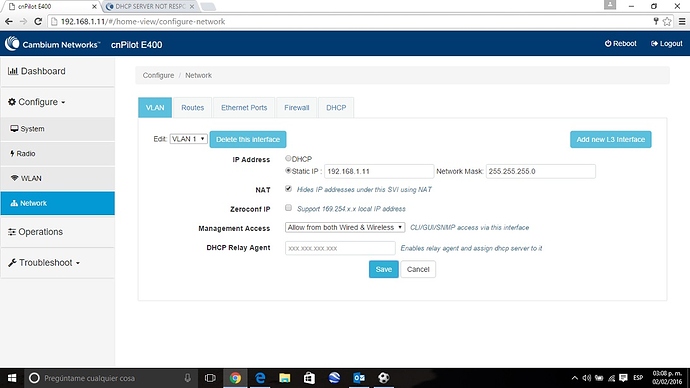Bookmark this page with the star
690x388 pixels.
(667, 22)
